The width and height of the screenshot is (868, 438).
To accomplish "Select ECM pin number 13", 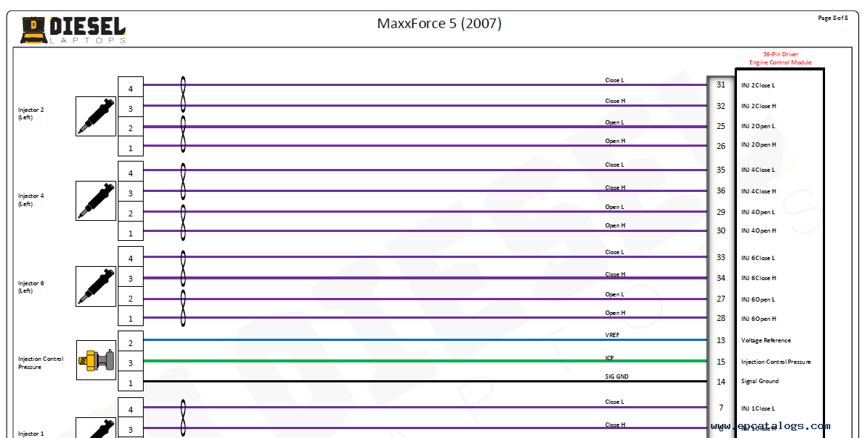I will pos(721,340).
